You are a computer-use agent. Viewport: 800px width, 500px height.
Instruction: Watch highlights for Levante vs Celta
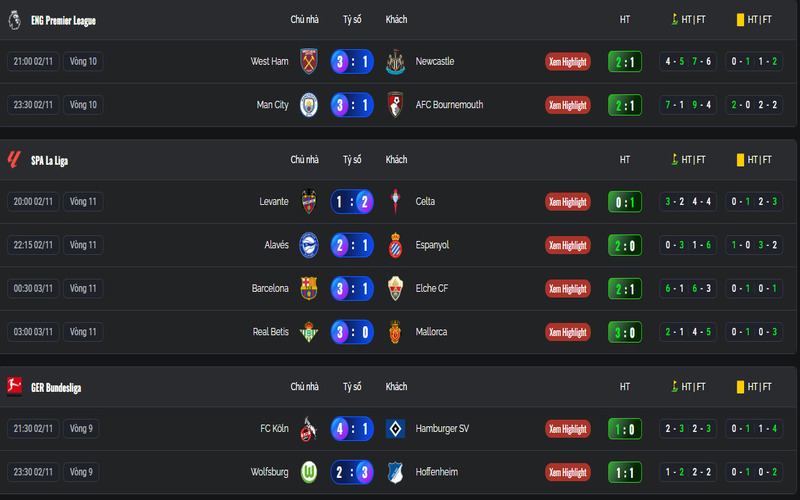567,201
